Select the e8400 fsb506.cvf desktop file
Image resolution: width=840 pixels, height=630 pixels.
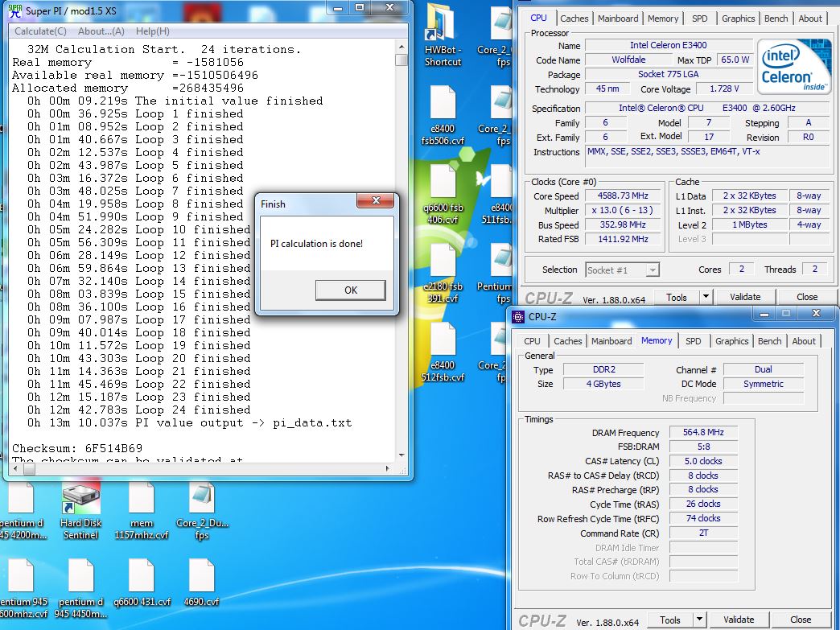coord(443,114)
